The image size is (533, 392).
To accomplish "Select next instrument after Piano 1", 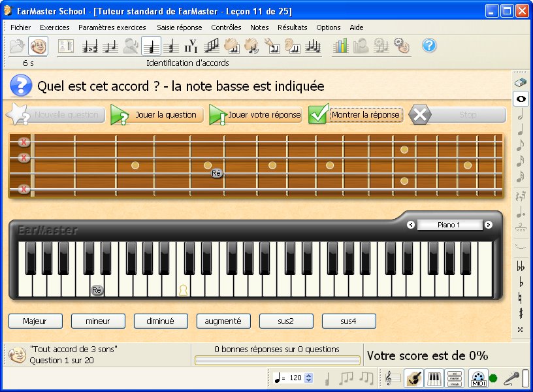I will [488, 225].
